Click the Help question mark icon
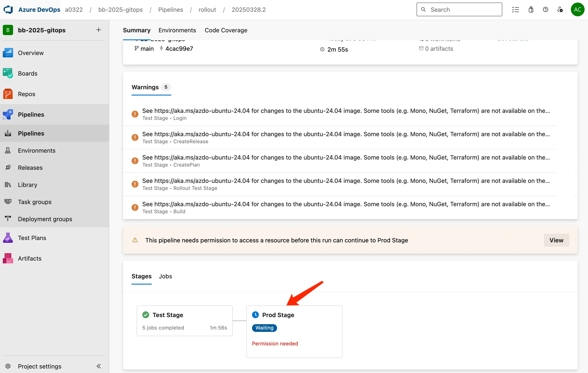588x373 pixels. [x=545, y=9]
